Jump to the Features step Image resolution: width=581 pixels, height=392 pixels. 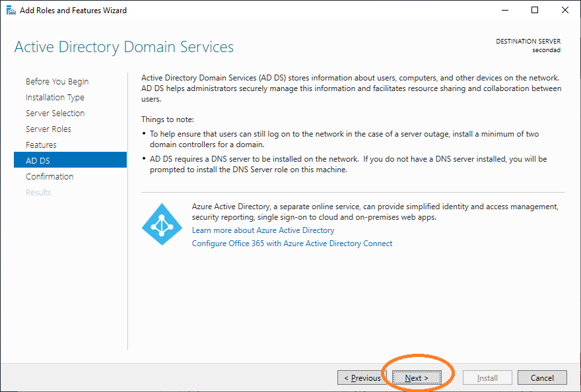[41, 145]
